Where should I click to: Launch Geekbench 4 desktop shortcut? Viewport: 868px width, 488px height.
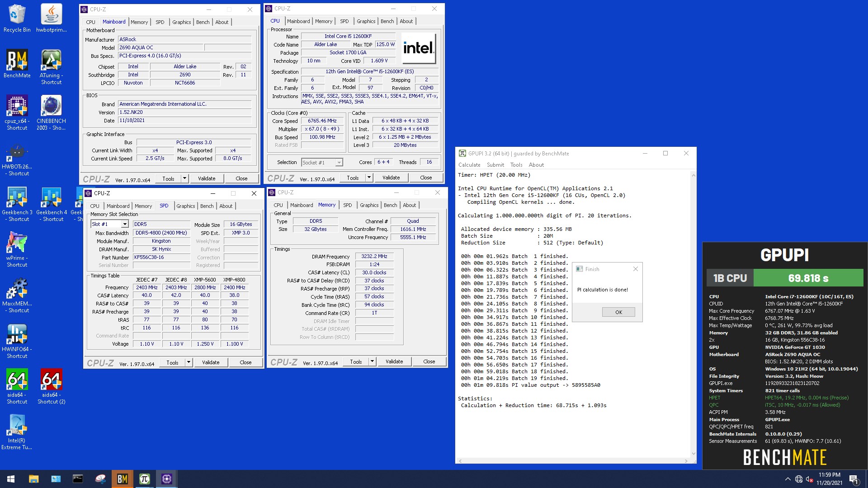[x=51, y=204]
